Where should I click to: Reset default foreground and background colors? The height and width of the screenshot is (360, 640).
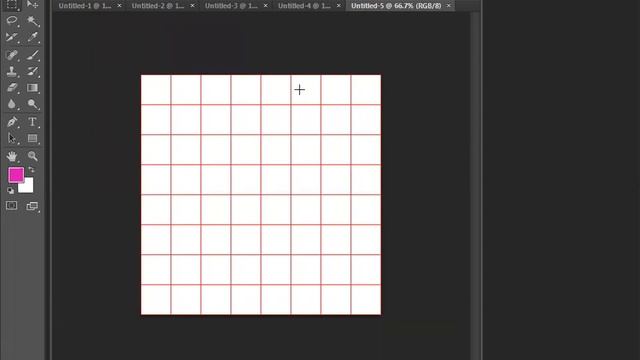11,191
